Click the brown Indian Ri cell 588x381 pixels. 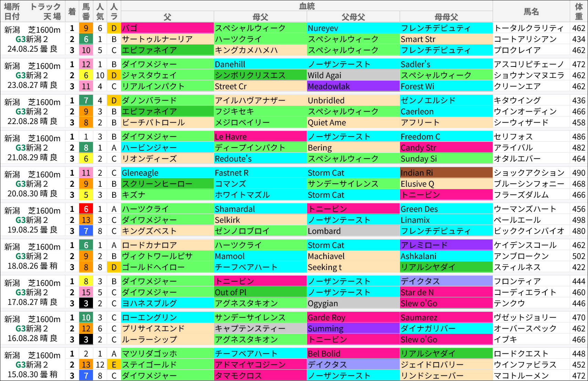[446, 173]
